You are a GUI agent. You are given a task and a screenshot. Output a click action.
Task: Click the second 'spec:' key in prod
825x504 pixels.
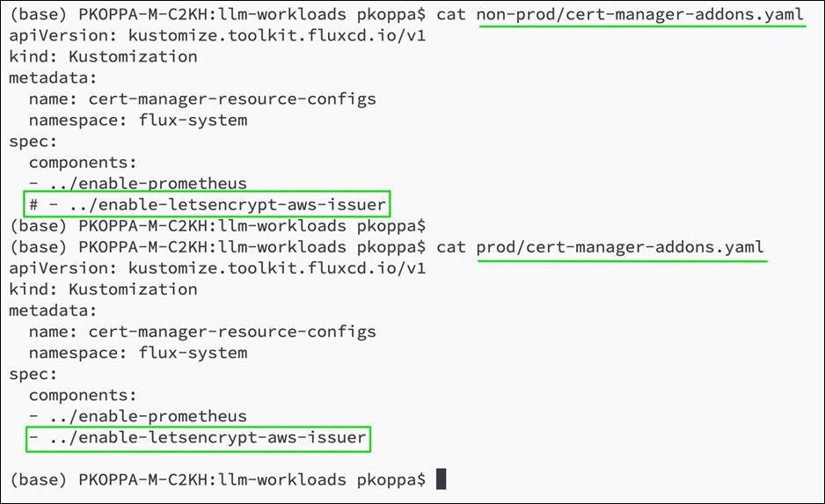click(33, 374)
